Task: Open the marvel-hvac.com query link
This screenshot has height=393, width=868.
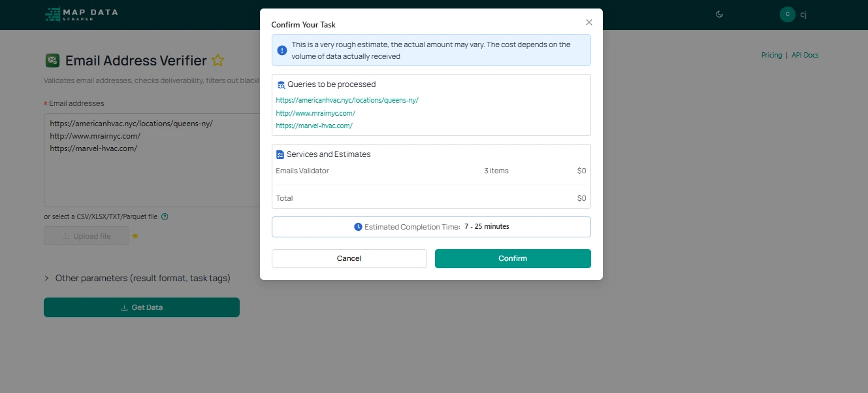Action: (314, 126)
